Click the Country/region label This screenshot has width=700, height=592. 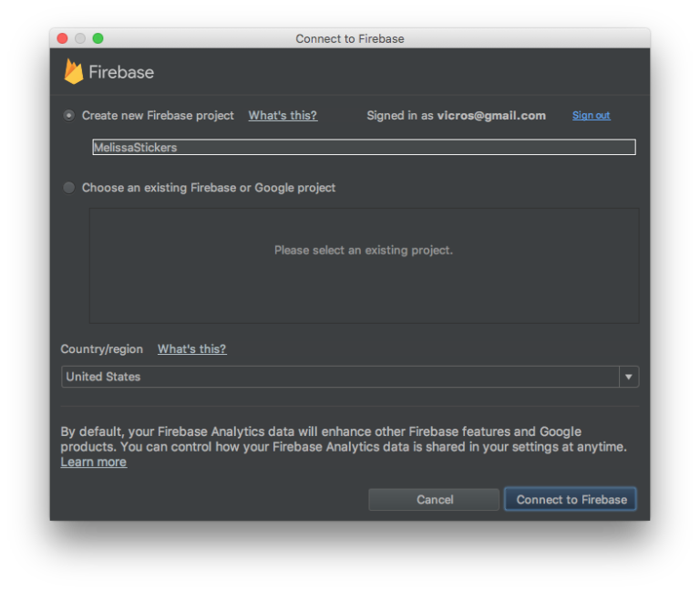(x=101, y=349)
